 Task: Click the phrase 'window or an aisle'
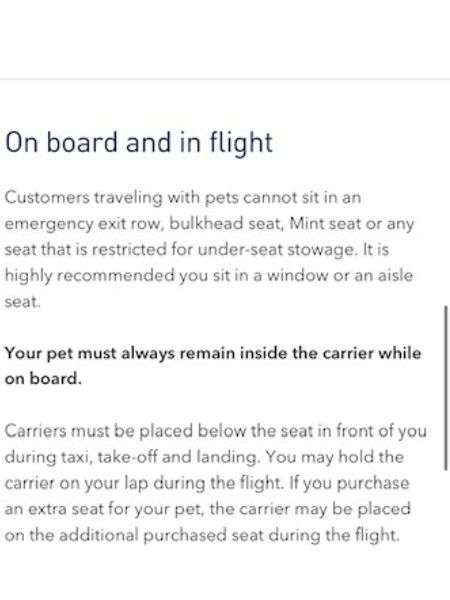click(340, 276)
